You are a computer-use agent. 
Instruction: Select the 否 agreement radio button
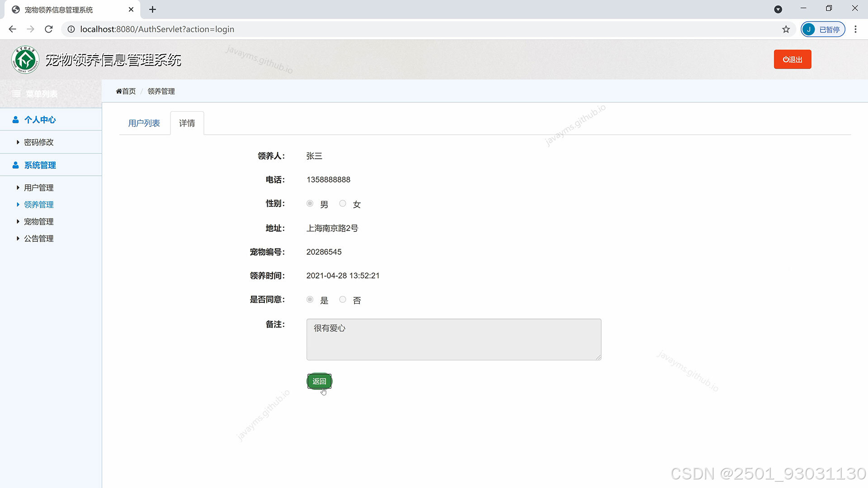pyautogui.click(x=343, y=300)
